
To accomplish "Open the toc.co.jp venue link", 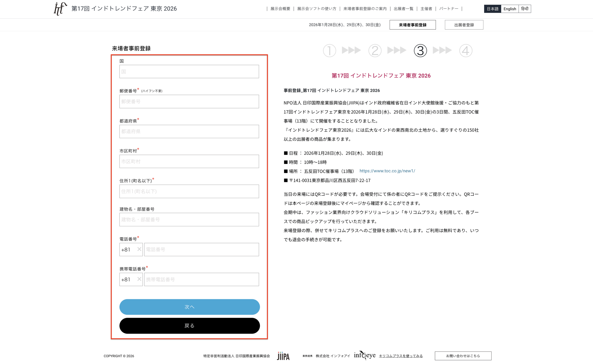I will (x=387, y=171).
